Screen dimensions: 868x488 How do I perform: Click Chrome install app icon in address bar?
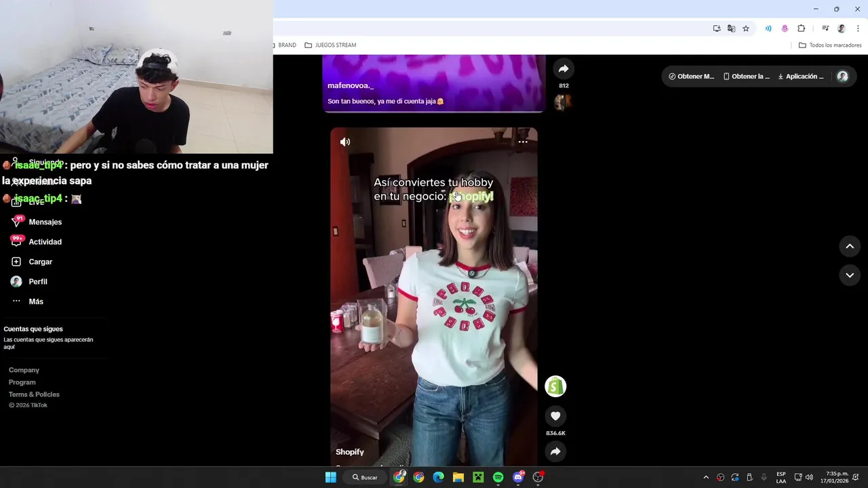pos(717,28)
